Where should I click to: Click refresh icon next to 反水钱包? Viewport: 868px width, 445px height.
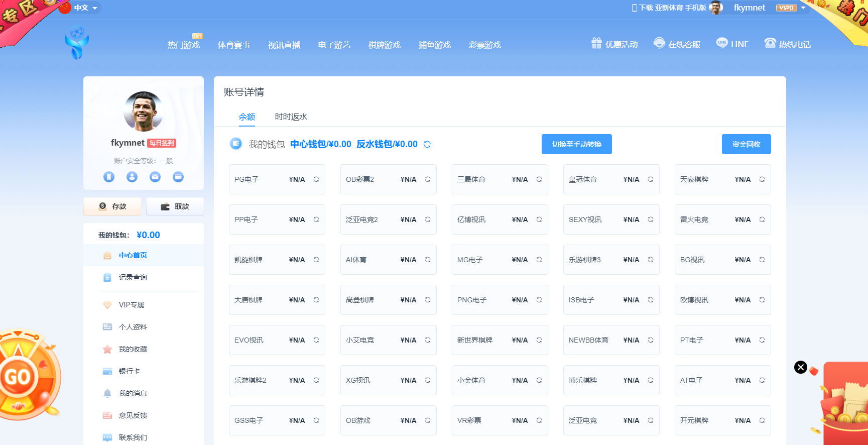coord(427,144)
